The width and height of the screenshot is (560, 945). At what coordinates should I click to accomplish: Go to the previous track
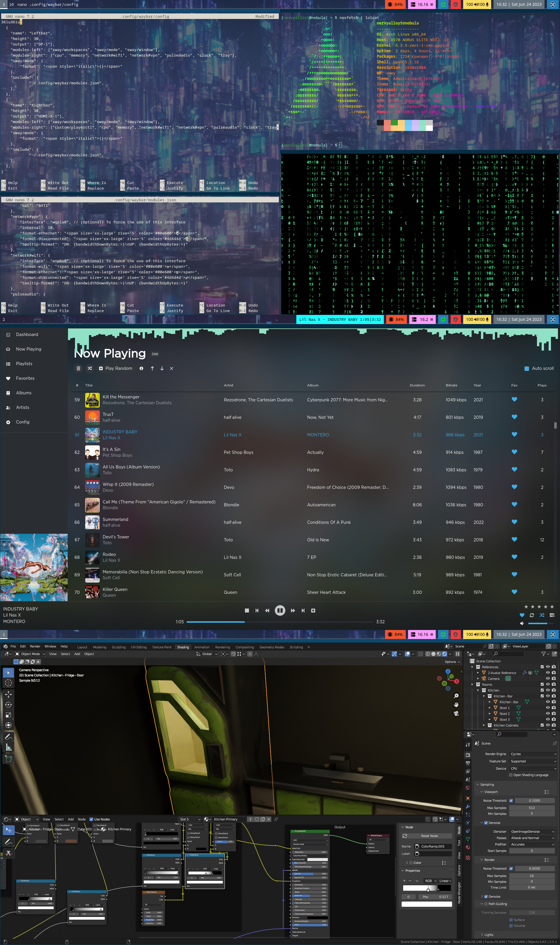[x=257, y=610]
